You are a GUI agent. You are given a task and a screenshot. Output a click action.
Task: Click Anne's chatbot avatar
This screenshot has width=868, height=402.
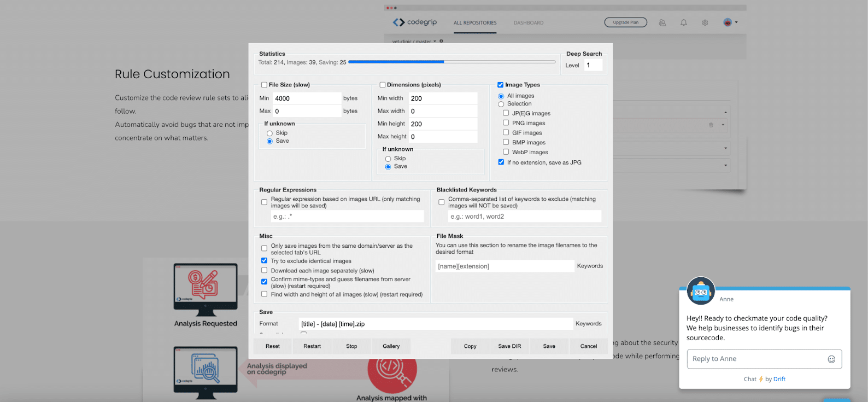701,291
